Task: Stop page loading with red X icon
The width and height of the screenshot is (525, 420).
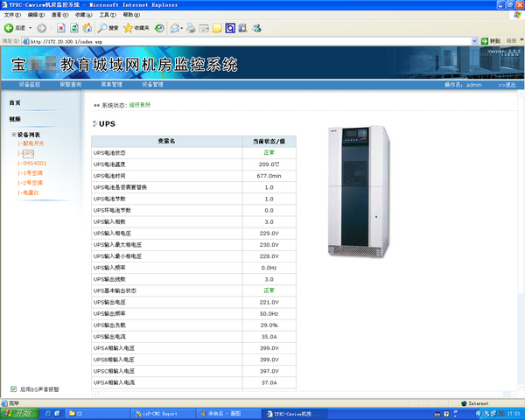Action: (61, 28)
